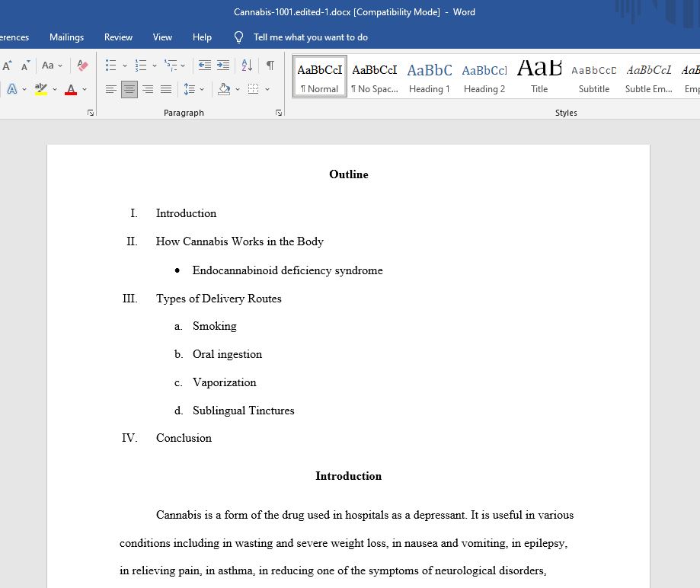Open shading color dropdown arrow

pos(238,89)
